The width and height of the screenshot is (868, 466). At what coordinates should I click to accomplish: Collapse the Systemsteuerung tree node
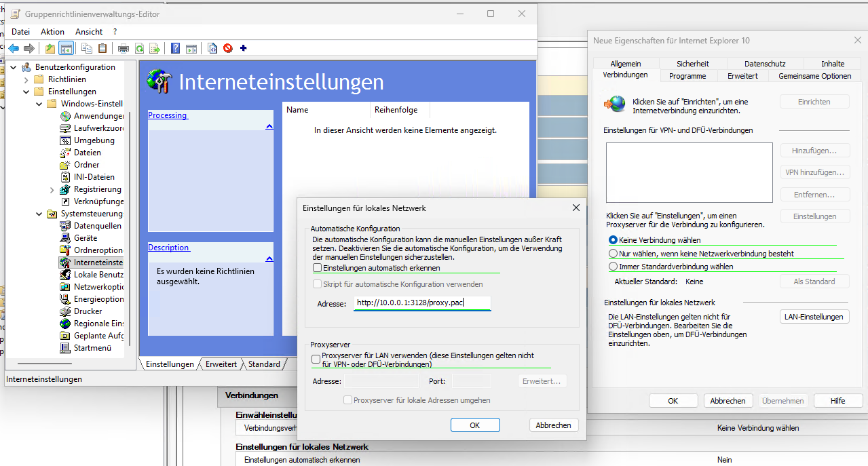click(x=39, y=214)
